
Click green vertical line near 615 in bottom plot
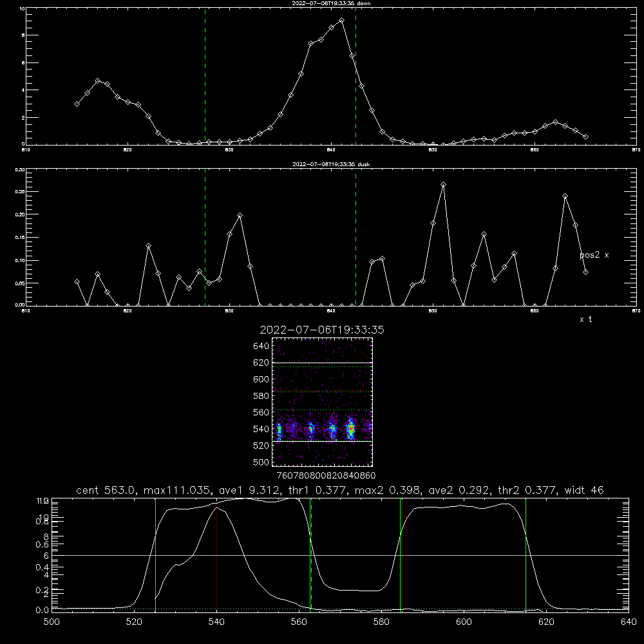(526, 554)
